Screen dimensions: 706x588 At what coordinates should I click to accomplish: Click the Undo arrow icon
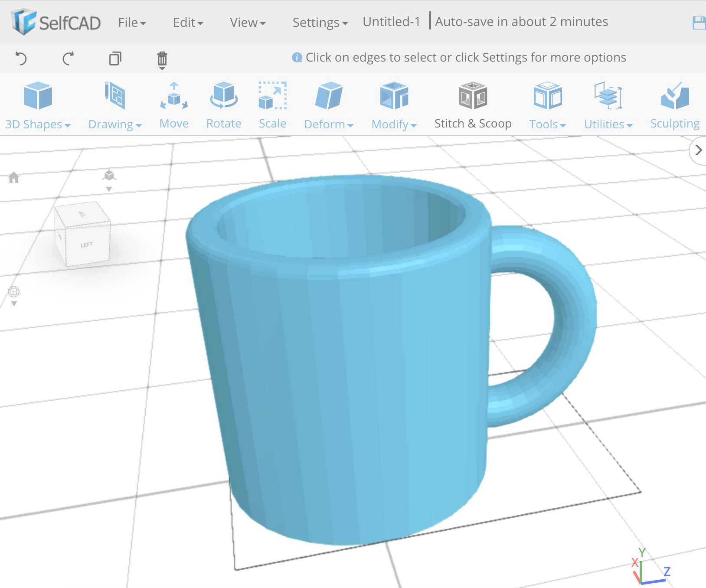[x=22, y=59]
